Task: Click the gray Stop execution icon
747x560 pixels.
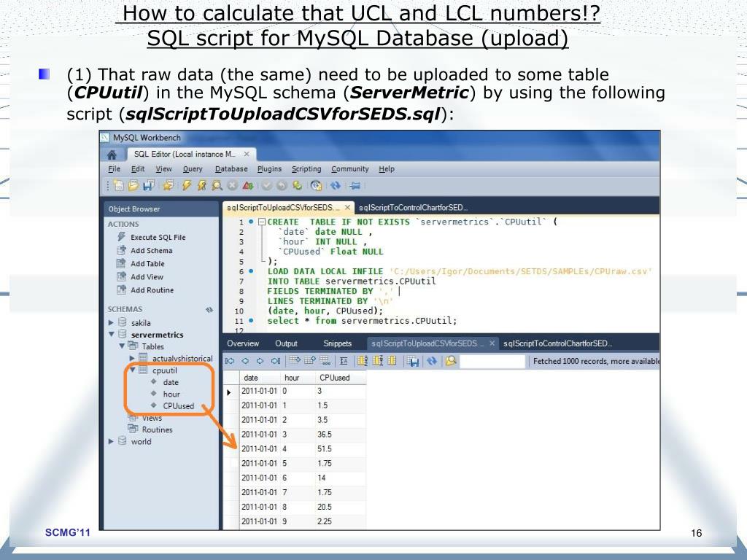Action: tap(232, 185)
